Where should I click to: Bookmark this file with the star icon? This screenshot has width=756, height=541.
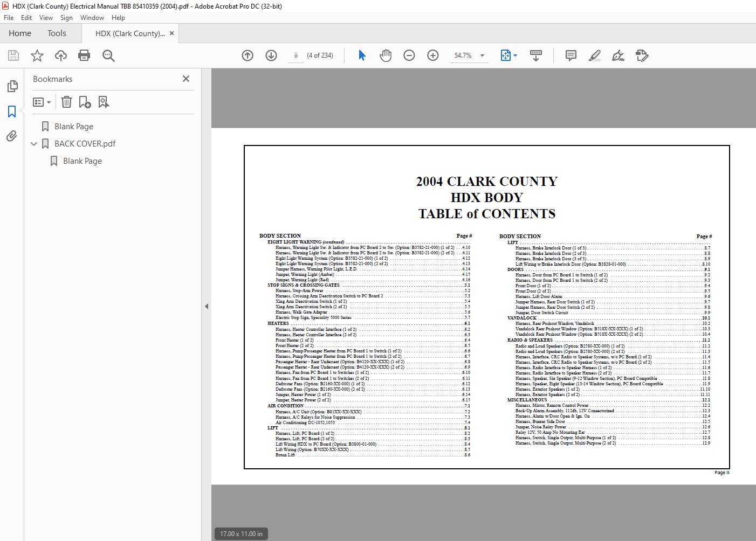[37, 56]
